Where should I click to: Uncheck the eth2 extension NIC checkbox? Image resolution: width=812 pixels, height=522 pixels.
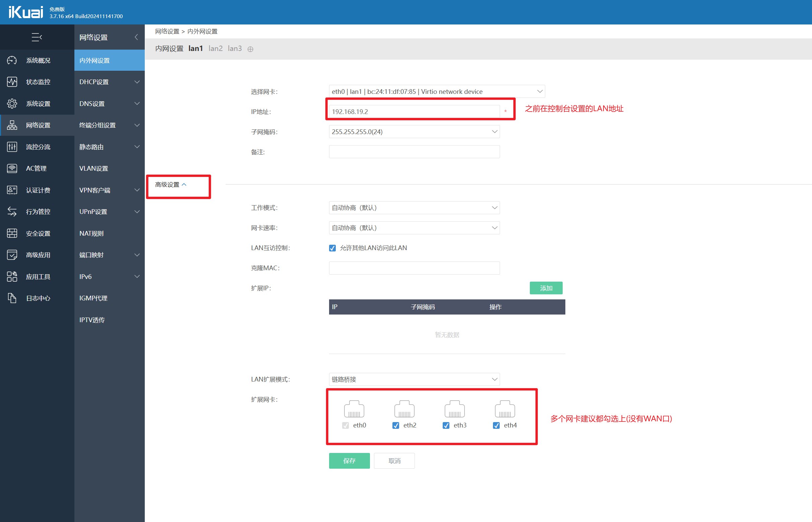395,425
